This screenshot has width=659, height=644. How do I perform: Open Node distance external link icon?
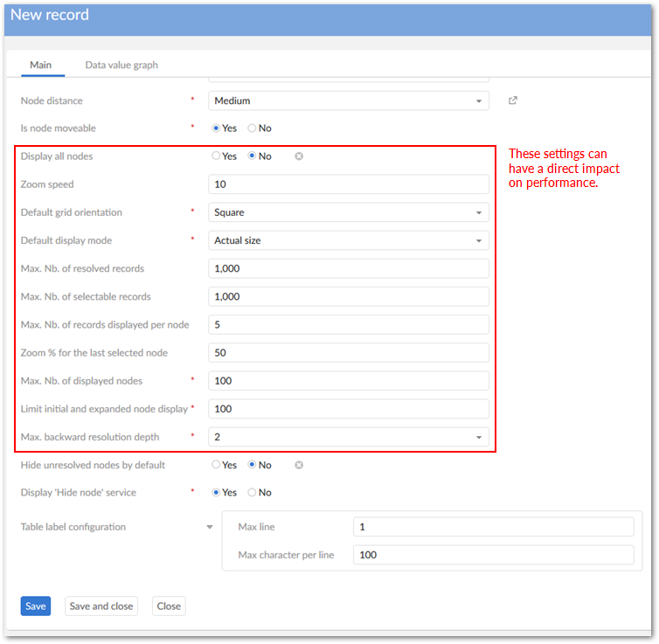tap(513, 100)
